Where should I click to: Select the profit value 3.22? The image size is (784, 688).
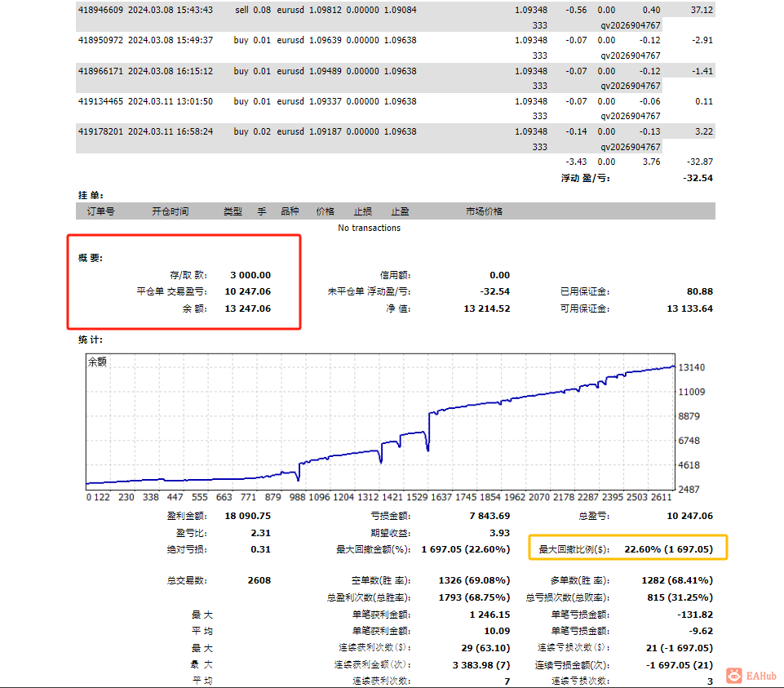(704, 131)
